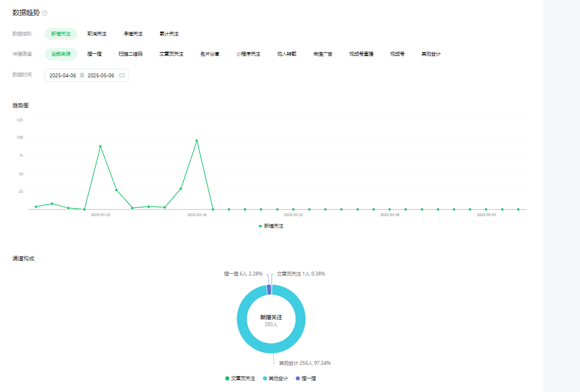Choose the 全部来源 channel filter
The width and height of the screenshot is (580, 392).
click(61, 54)
